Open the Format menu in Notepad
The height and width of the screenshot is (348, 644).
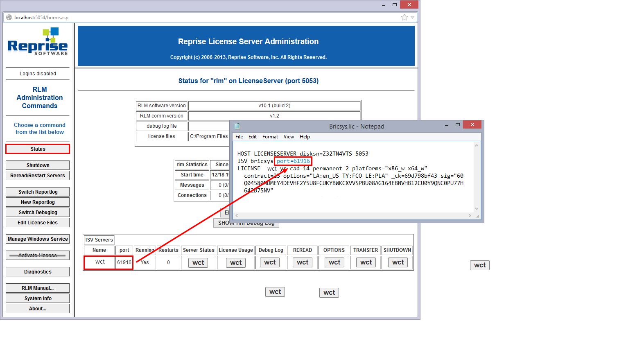[x=270, y=137]
